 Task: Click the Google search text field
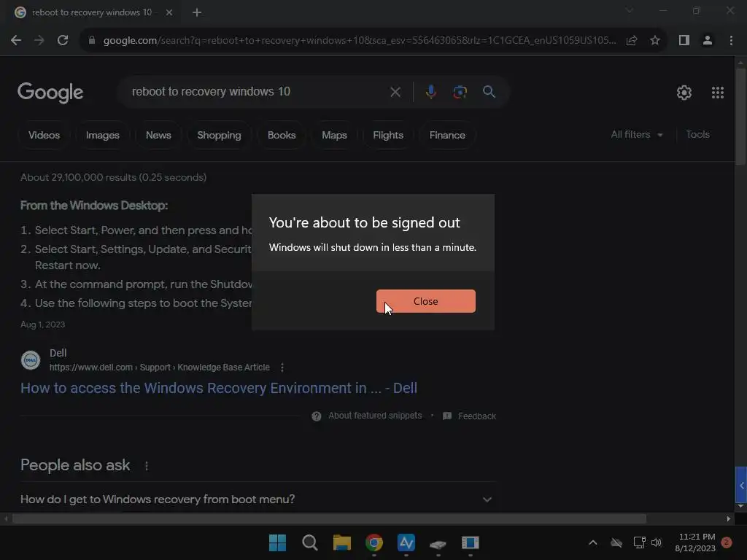point(258,91)
